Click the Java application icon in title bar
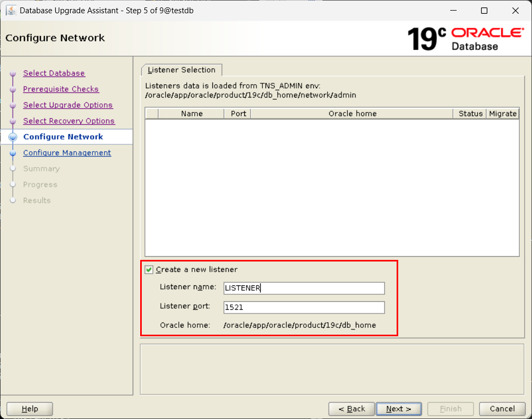The image size is (532, 419). [x=11, y=11]
